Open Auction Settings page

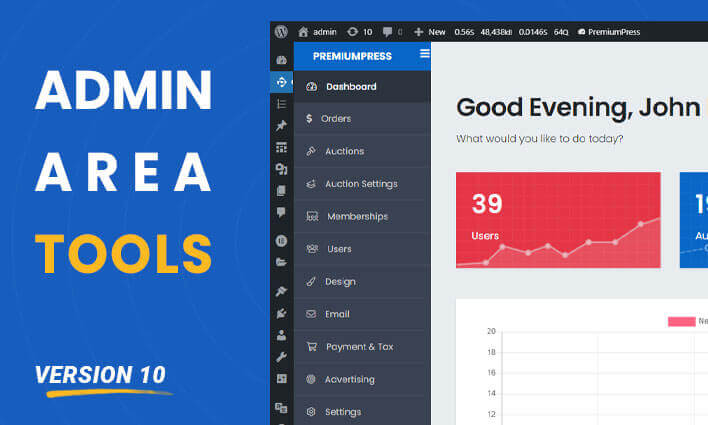[360, 184]
